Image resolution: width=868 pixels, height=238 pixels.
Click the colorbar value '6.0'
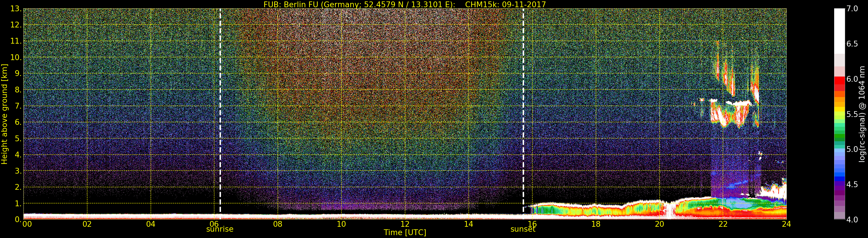tap(852, 79)
